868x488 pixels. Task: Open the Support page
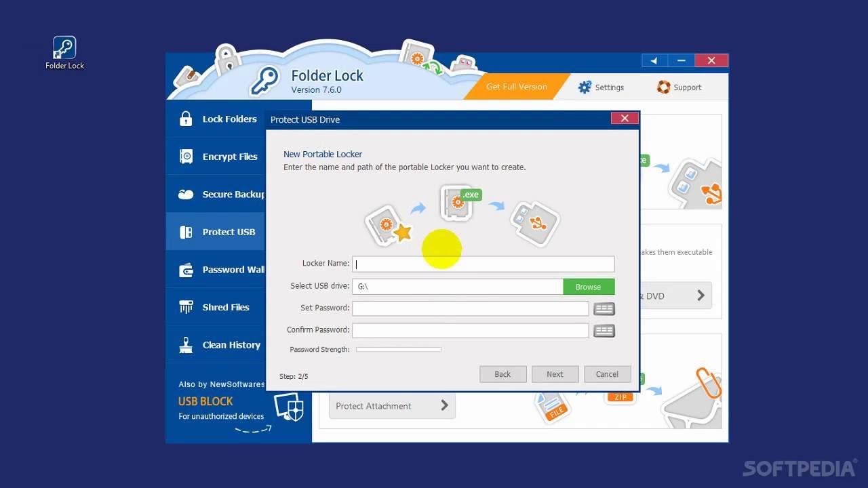click(x=679, y=87)
